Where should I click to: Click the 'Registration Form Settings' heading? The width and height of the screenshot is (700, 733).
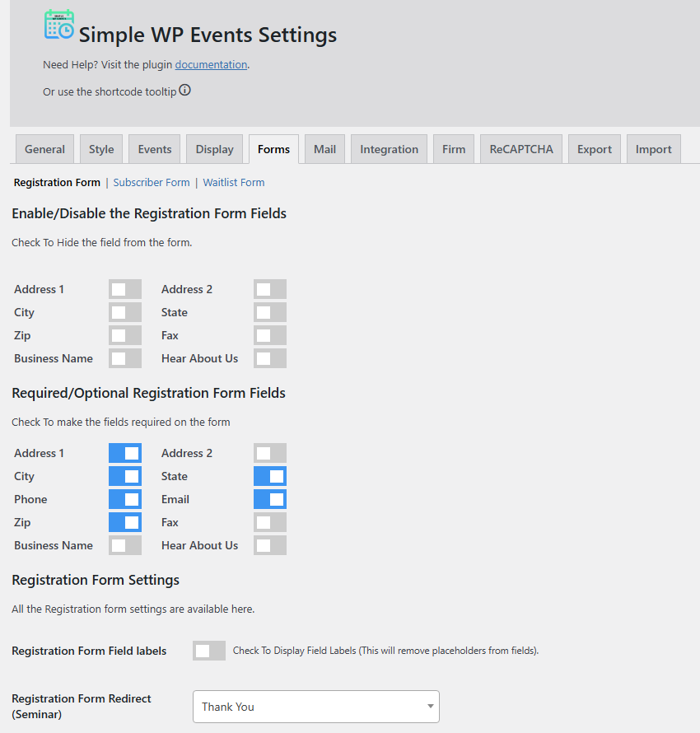pos(96,580)
